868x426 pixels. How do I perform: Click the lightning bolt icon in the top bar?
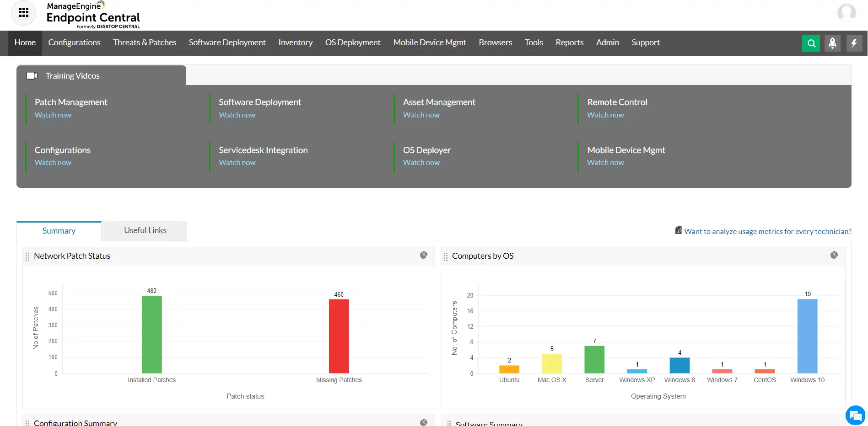point(854,43)
